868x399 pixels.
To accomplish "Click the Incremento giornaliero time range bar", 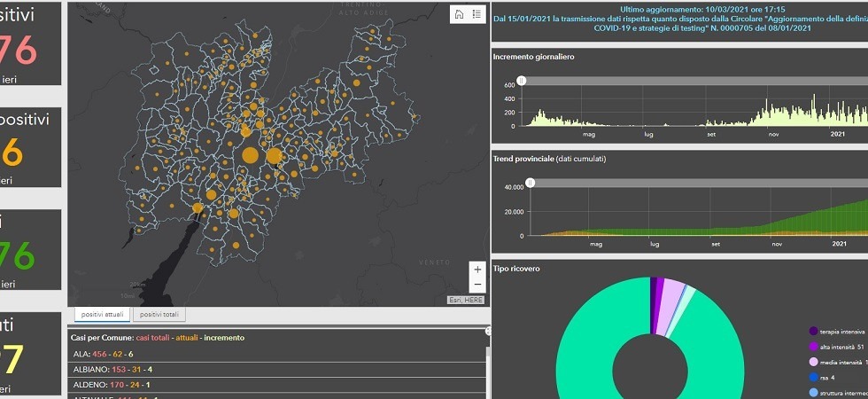I will coord(694,81).
